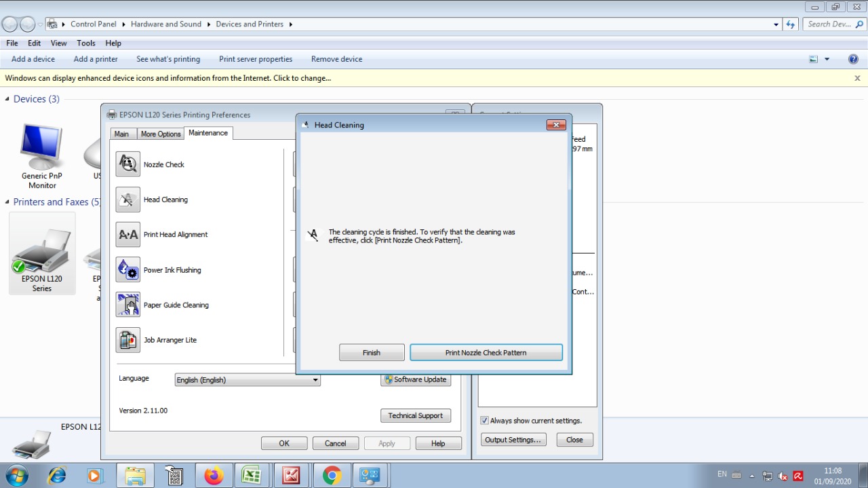Expand the address bar history dropdown
Image resolution: width=868 pixels, height=488 pixels.
point(776,24)
